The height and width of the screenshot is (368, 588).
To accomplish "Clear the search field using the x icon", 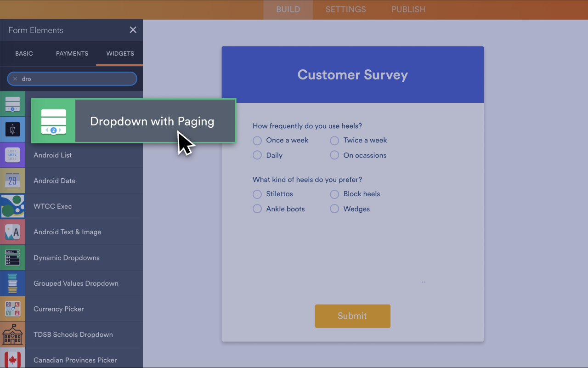I will (15, 79).
